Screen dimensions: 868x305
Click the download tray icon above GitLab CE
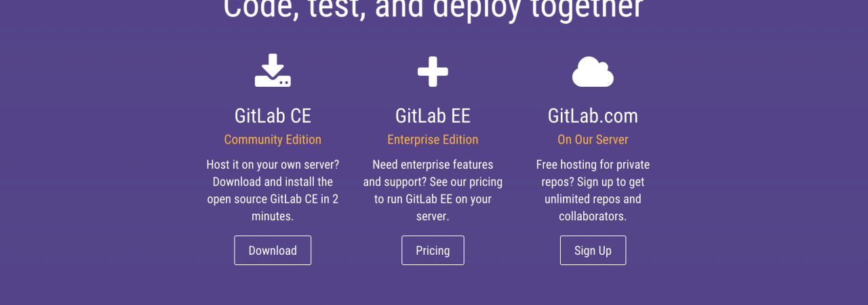[273, 71]
